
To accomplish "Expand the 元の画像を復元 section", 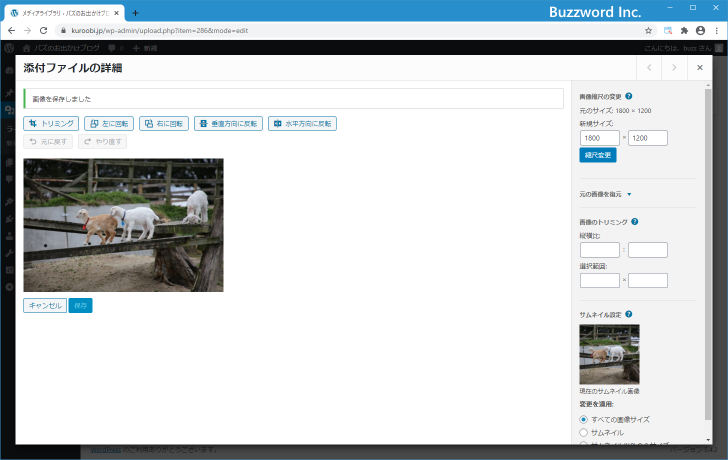I will pos(606,193).
